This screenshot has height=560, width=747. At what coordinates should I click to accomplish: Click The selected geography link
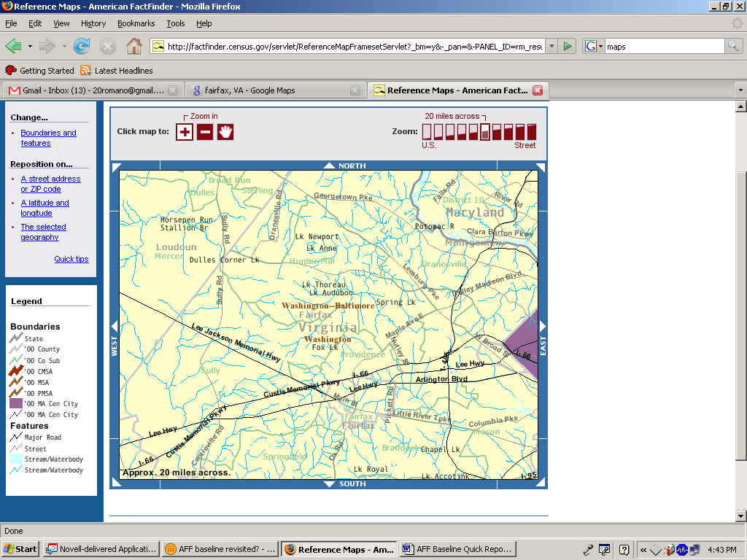43,232
